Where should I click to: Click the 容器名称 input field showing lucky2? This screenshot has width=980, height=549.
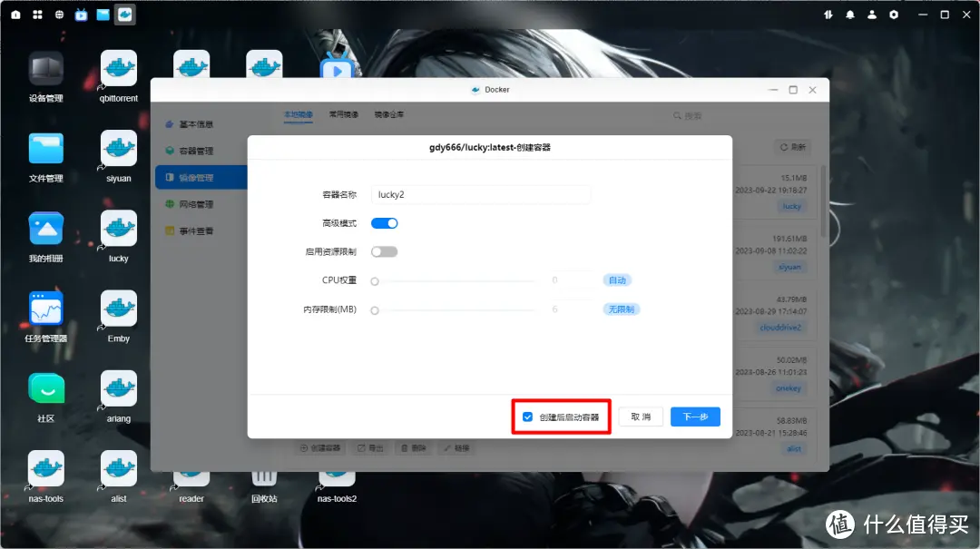tap(481, 194)
